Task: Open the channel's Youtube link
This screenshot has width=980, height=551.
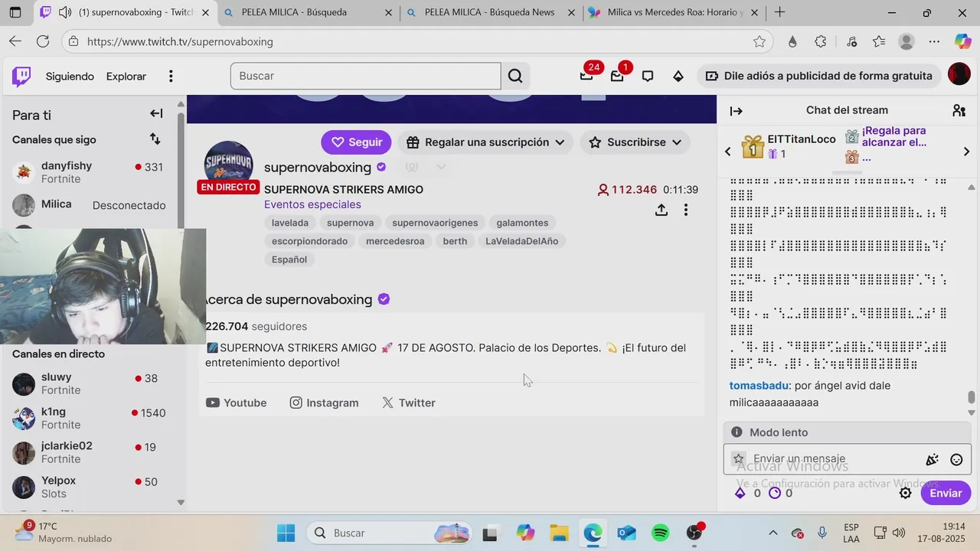Action: (x=236, y=403)
